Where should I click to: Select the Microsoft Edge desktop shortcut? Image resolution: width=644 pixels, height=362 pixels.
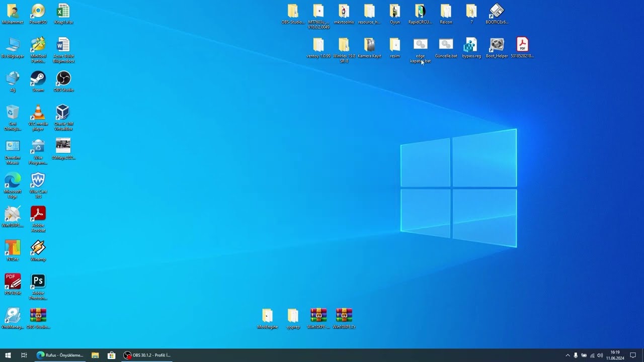point(13,186)
